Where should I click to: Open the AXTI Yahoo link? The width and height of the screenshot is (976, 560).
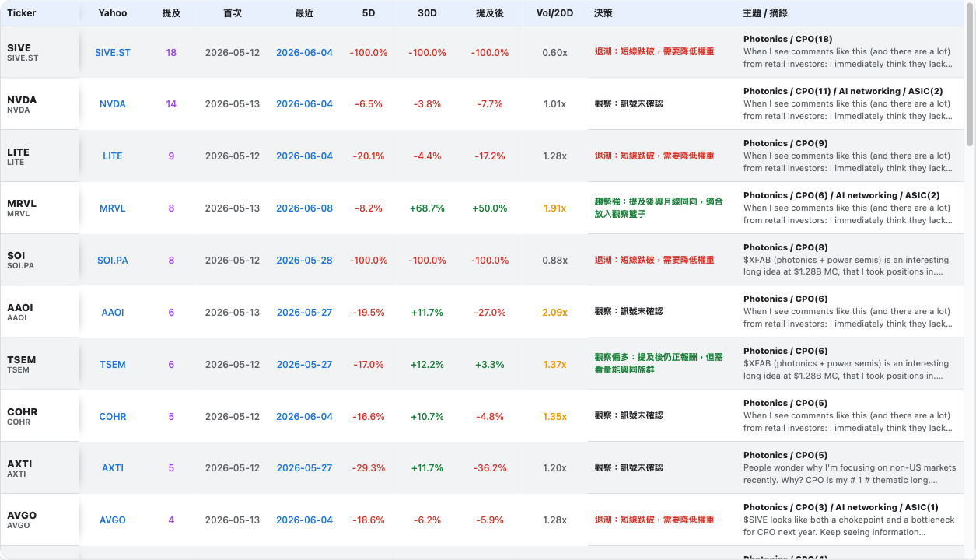tap(113, 468)
